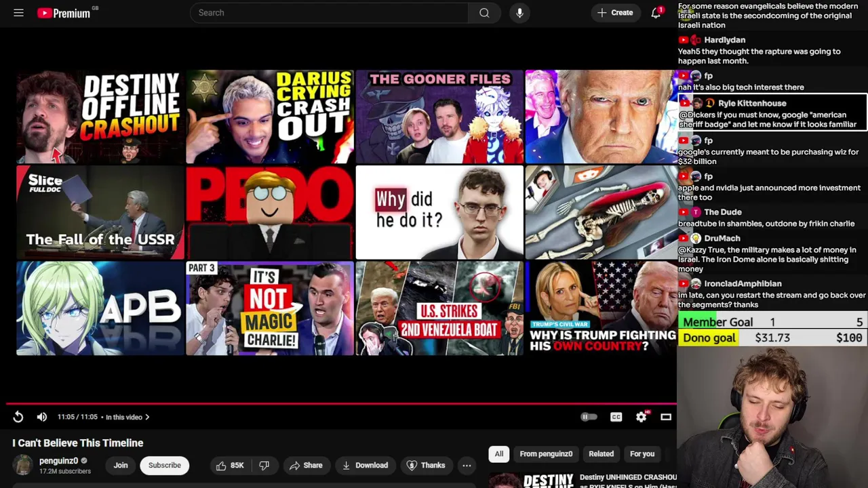Click the Create button
Image resolution: width=868 pixels, height=488 pixels.
[x=615, y=13]
